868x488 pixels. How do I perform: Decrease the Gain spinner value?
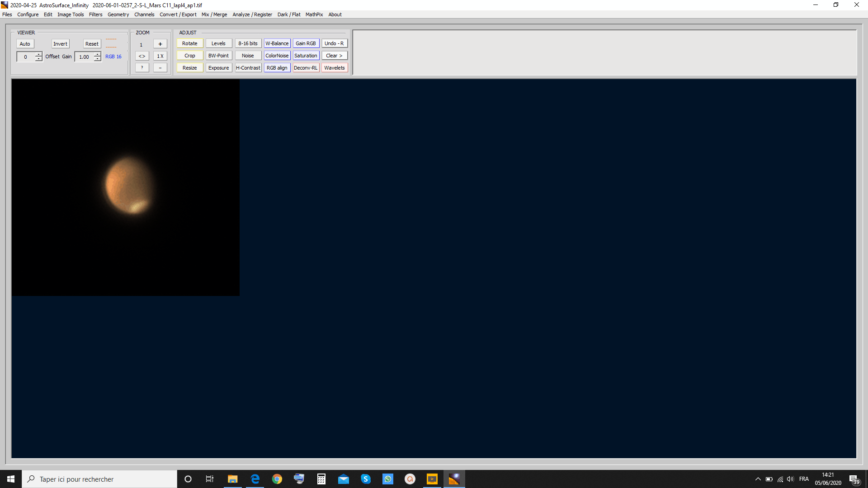(98, 59)
